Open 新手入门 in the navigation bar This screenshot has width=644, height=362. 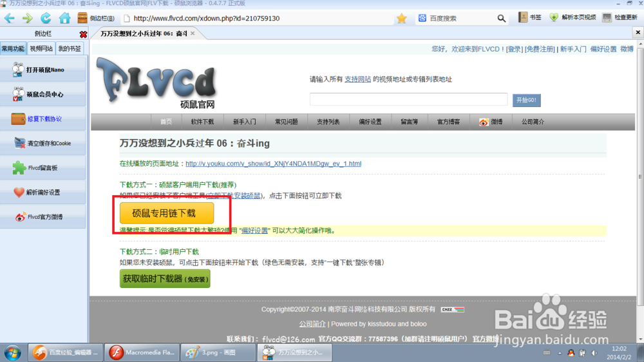pos(244,122)
